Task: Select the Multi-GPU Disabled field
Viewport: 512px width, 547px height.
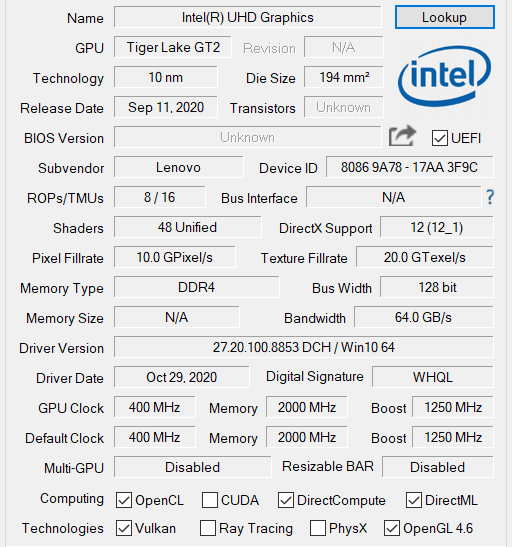Action: coord(193,467)
